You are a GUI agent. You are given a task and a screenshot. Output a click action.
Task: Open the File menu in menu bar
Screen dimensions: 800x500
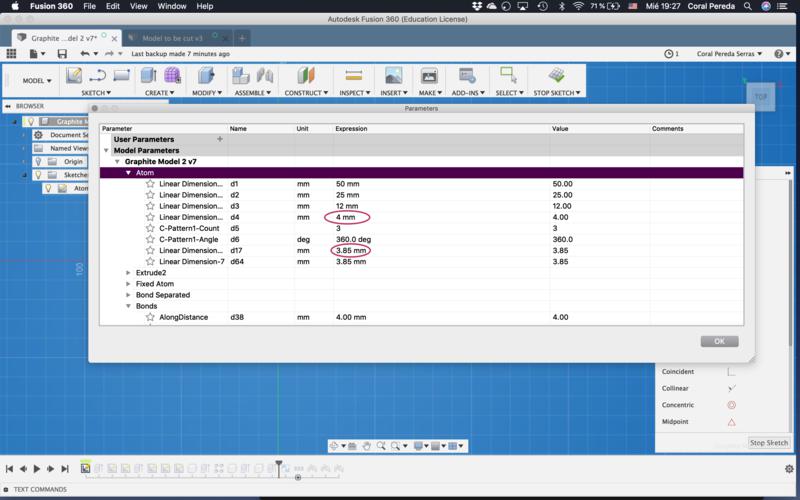(89, 6)
